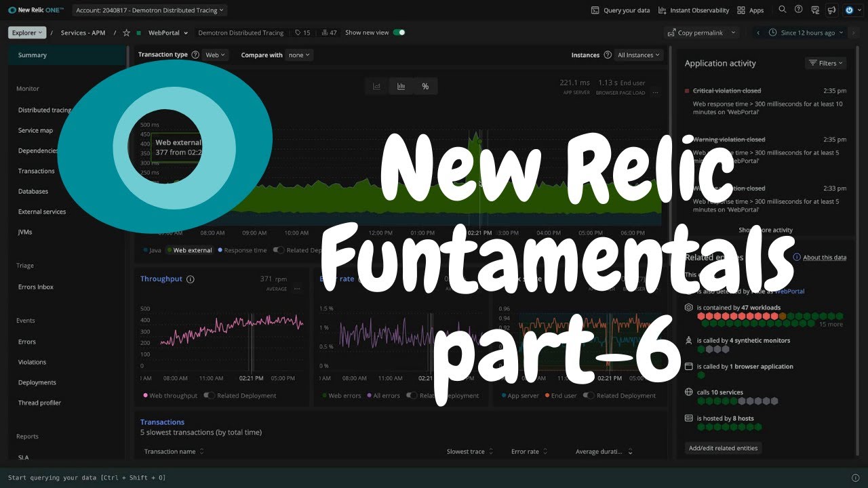The height and width of the screenshot is (488, 868).
Task: Click the workloads count 47 icon
Action: 329,33
